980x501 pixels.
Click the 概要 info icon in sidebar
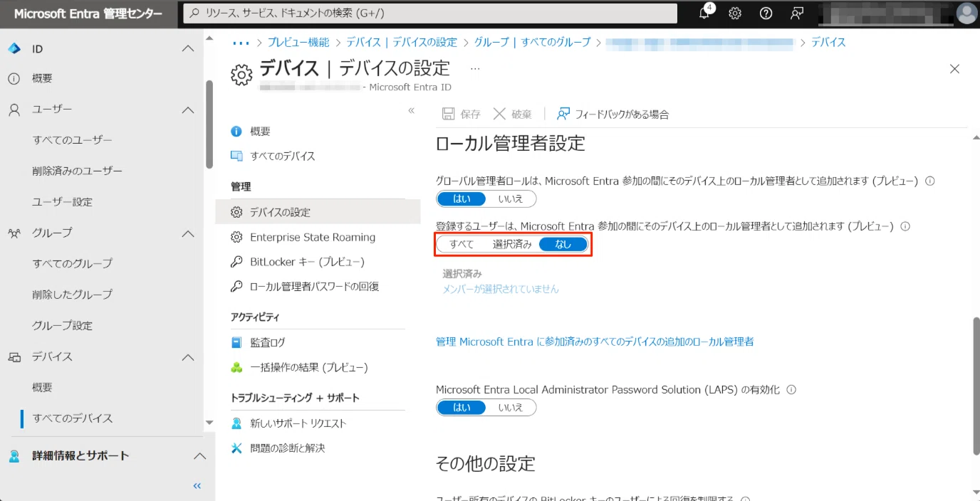click(x=14, y=78)
